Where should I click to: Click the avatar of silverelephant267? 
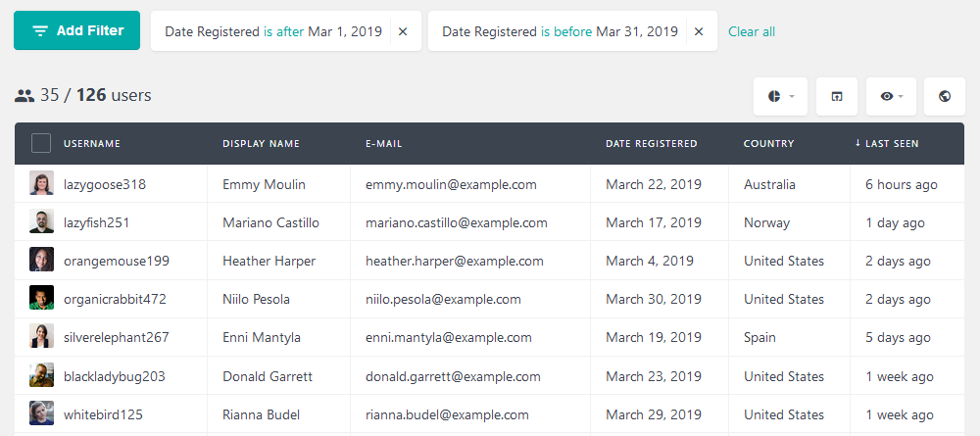(41, 336)
